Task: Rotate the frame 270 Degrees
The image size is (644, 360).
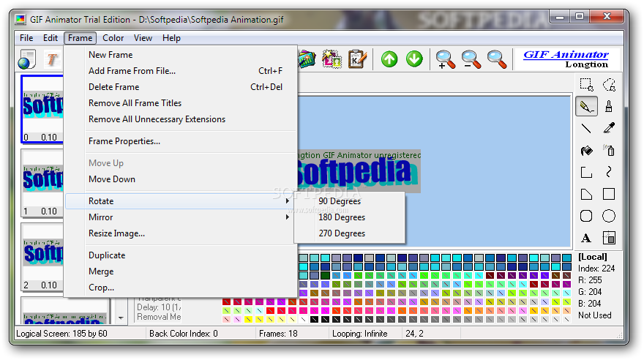Action: pos(350,233)
